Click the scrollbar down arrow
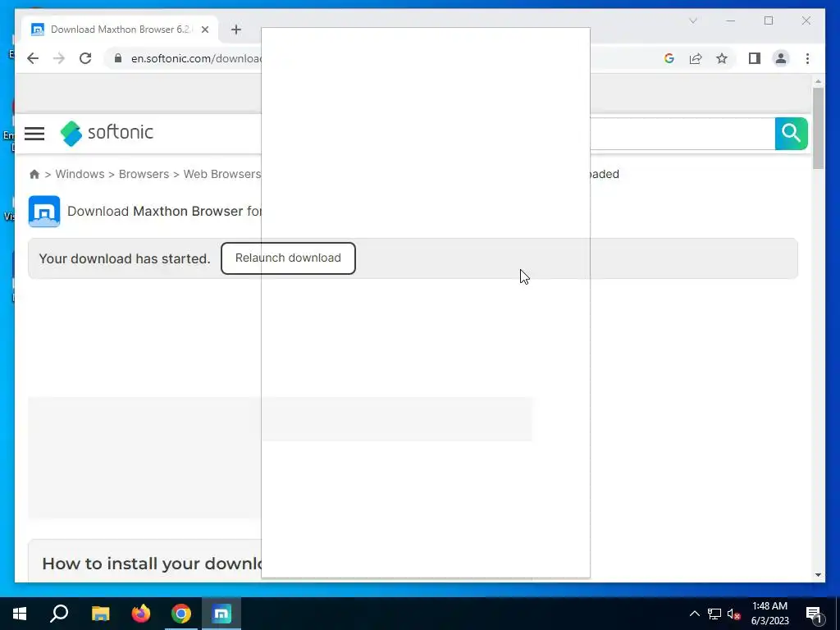Image resolution: width=840 pixels, height=630 pixels. click(x=818, y=575)
